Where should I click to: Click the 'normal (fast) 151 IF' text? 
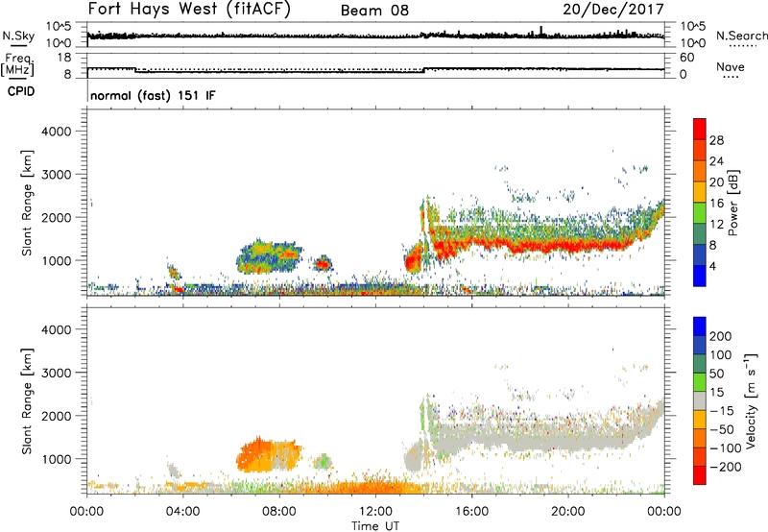pyautogui.click(x=153, y=96)
